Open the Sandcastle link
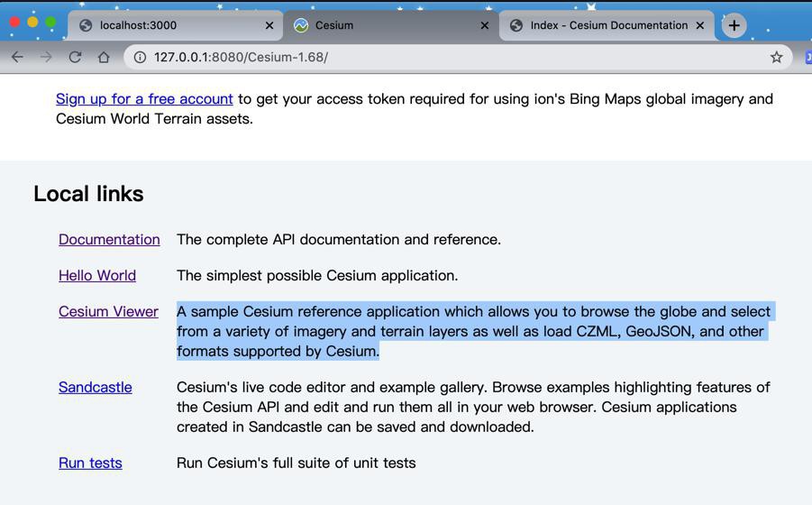This screenshot has height=505, width=812. [x=96, y=387]
